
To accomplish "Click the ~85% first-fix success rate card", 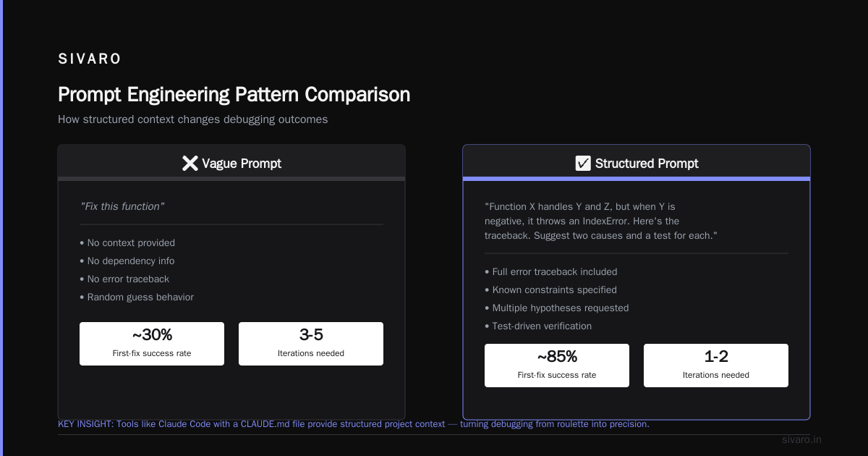I will pyautogui.click(x=557, y=366).
